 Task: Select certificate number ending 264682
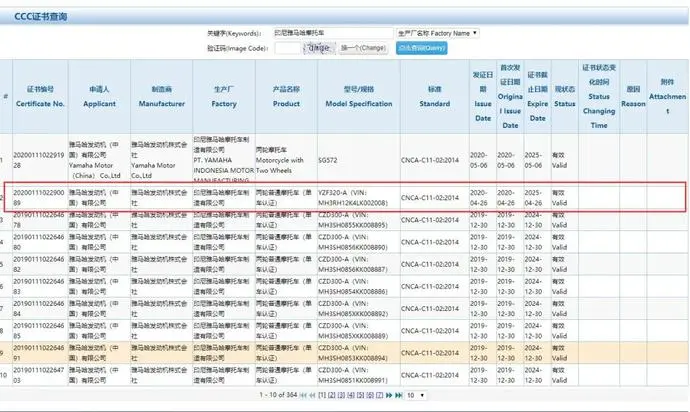(x=39, y=264)
